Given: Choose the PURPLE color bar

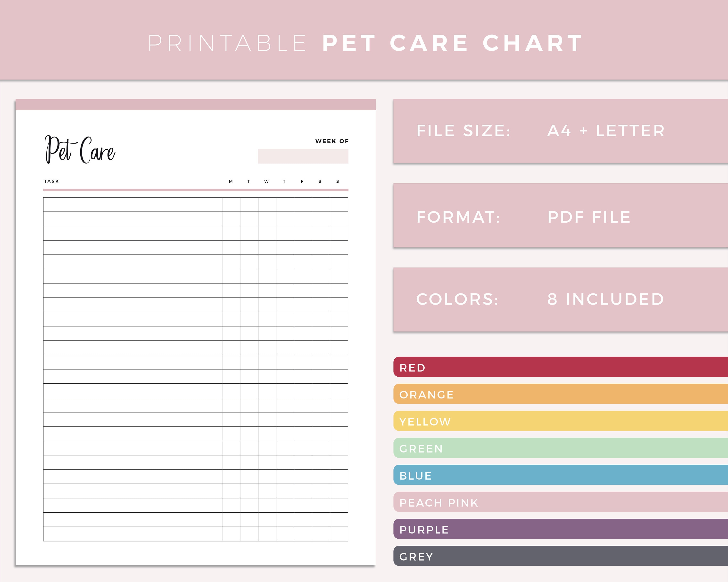Looking at the screenshot, I should coord(561,529).
